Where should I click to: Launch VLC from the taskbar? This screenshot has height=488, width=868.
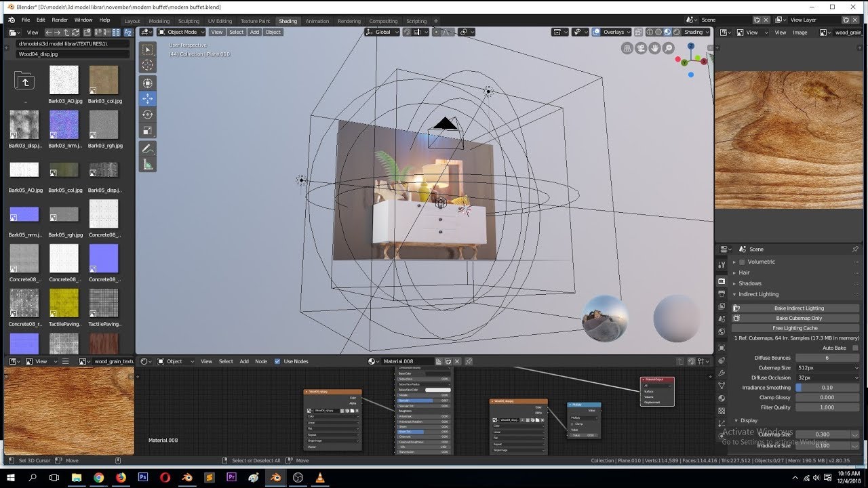(x=320, y=478)
